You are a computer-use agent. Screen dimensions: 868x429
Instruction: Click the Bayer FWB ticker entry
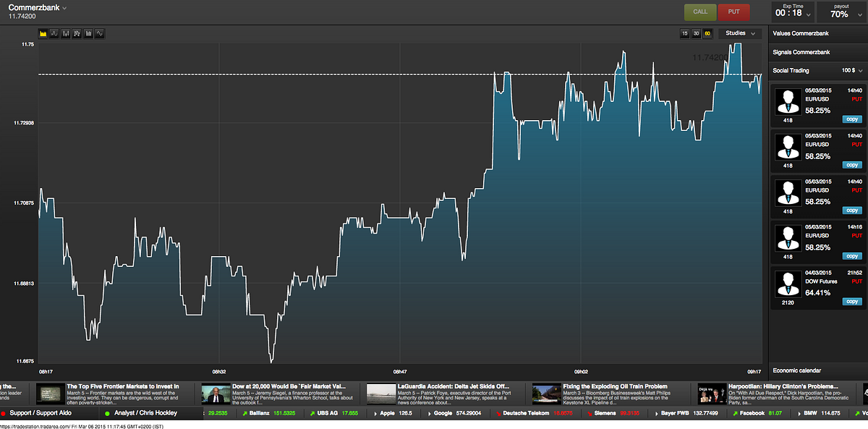coord(687,412)
